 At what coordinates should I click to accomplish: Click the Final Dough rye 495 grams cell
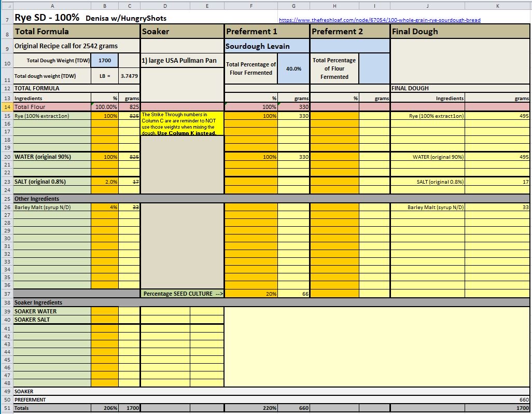click(x=497, y=116)
